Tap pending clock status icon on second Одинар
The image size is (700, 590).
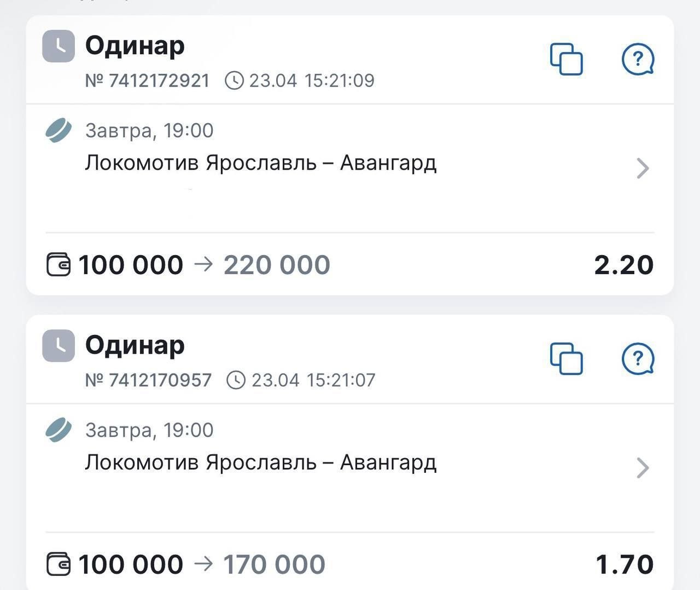pos(59,346)
